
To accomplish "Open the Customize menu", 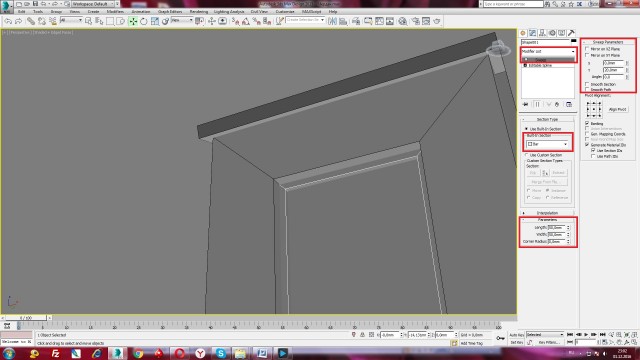I will [285, 11].
